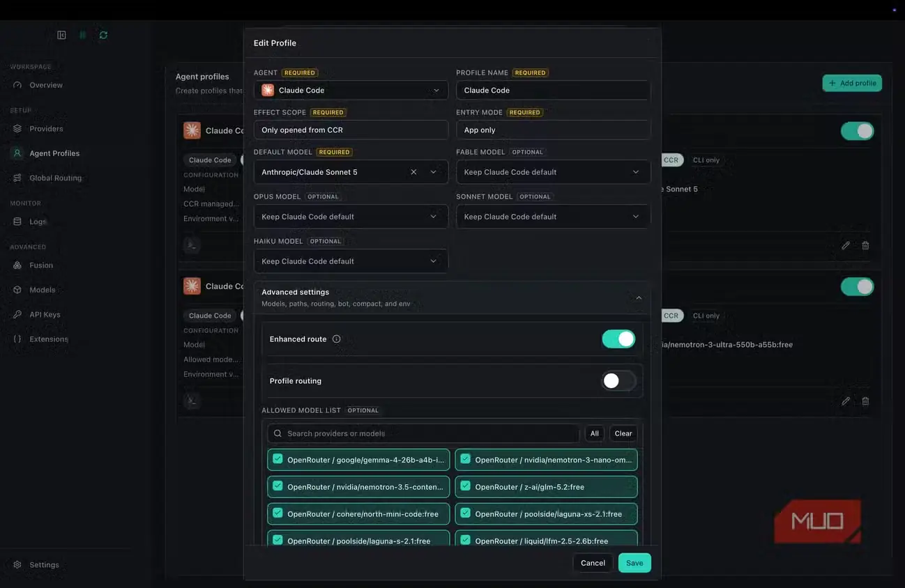Open the Agent dropdown
The width and height of the screenshot is (905, 588).
[x=351, y=90]
